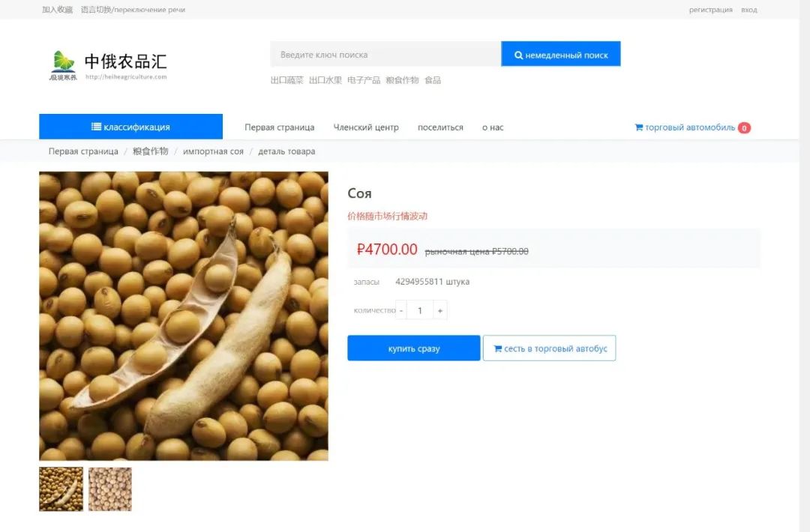Increase quantity with the plus button
Image resolution: width=810 pixels, height=532 pixels.
coord(440,311)
